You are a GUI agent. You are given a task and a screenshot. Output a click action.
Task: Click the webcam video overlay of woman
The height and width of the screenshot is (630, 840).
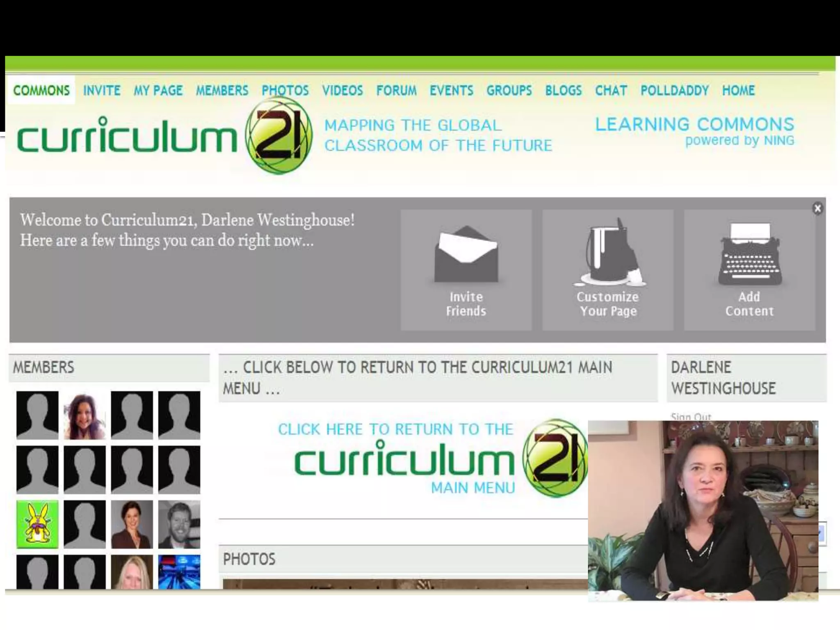click(703, 511)
